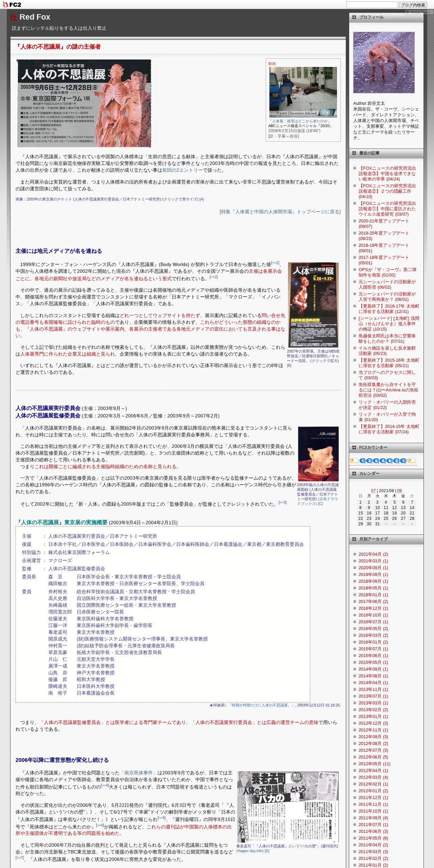The height and width of the screenshot is (868, 434).
Task: Open recent article 元シーシェパードの活動家が入国拒否
Action: tap(387, 284)
